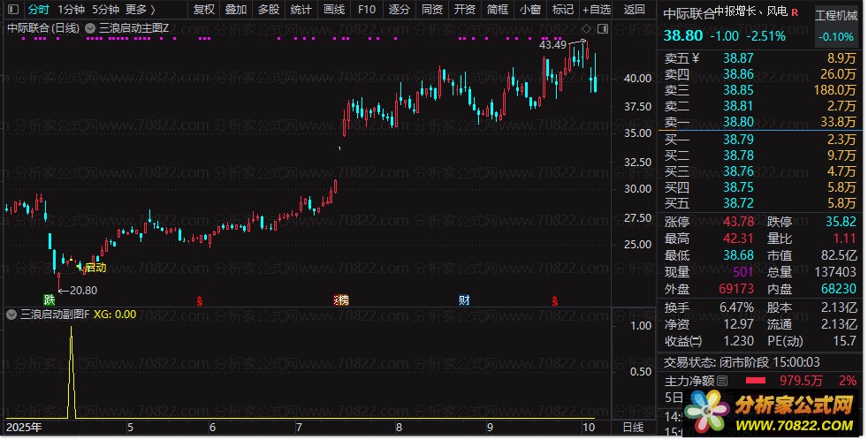Click the ¥ symbol next to 卖五
Viewport: 868px width, 440px height.
(x=696, y=58)
